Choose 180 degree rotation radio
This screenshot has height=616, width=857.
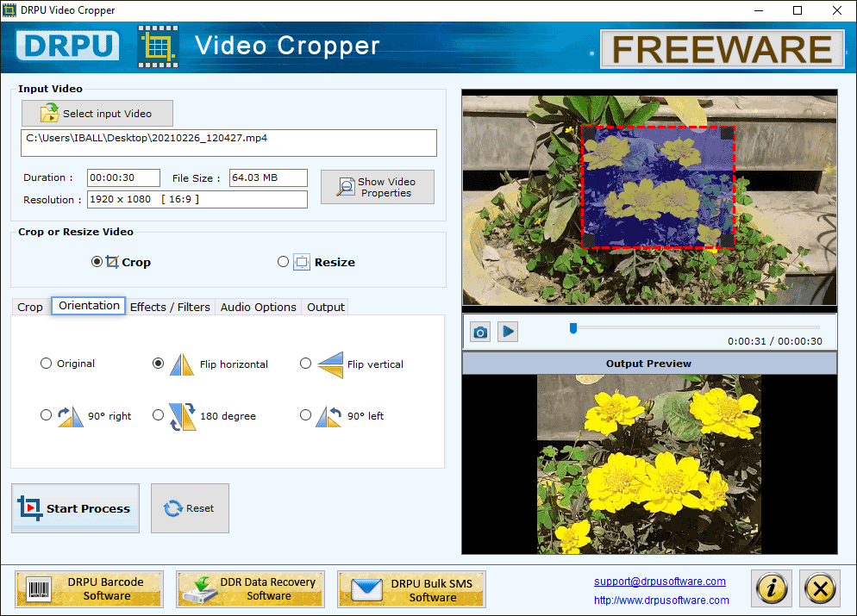tap(158, 415)
